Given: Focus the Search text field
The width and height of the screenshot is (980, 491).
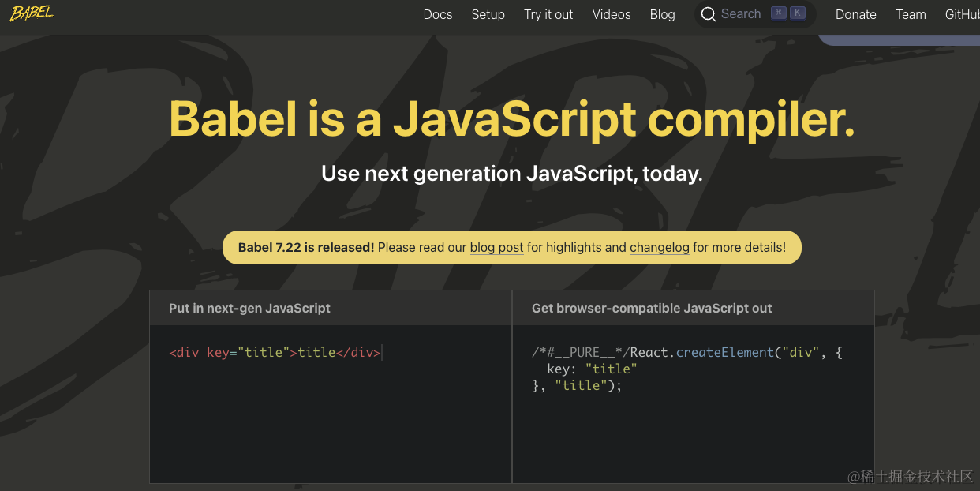Looking at the screenshot, I should [x=741, y=14].
